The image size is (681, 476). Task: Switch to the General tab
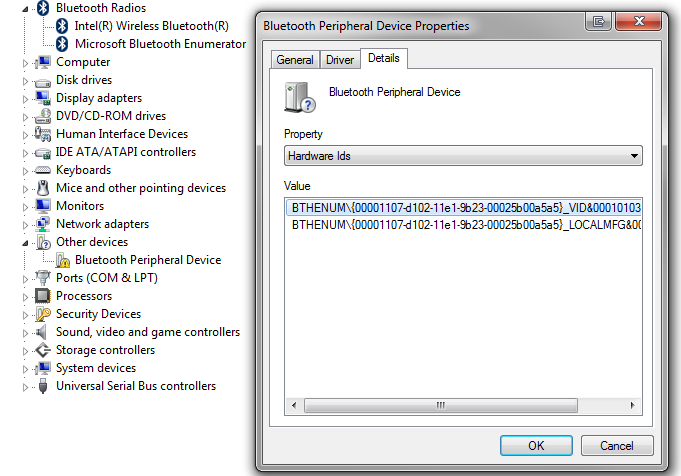pos(295,60)
